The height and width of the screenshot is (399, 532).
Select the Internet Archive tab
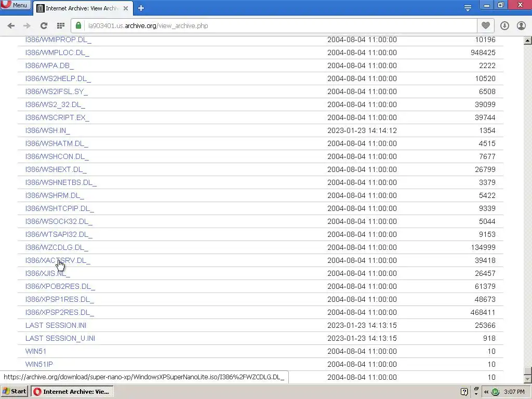[x=83, y=8]
